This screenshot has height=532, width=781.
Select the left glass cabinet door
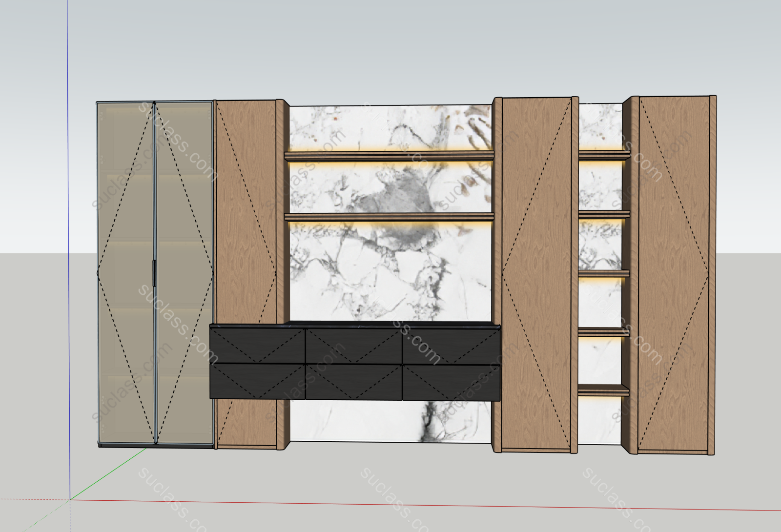coord(126,273)
